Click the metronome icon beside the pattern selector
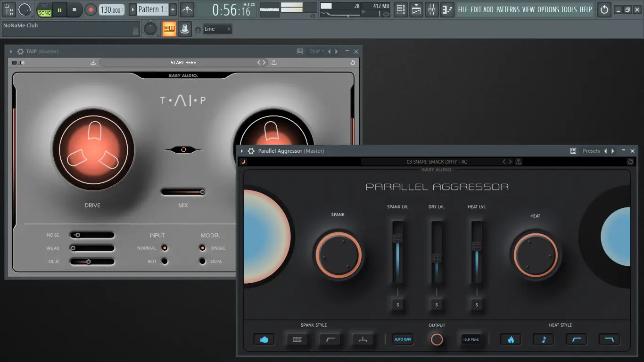The image size is (644, 362). click(x=187, y=9)
